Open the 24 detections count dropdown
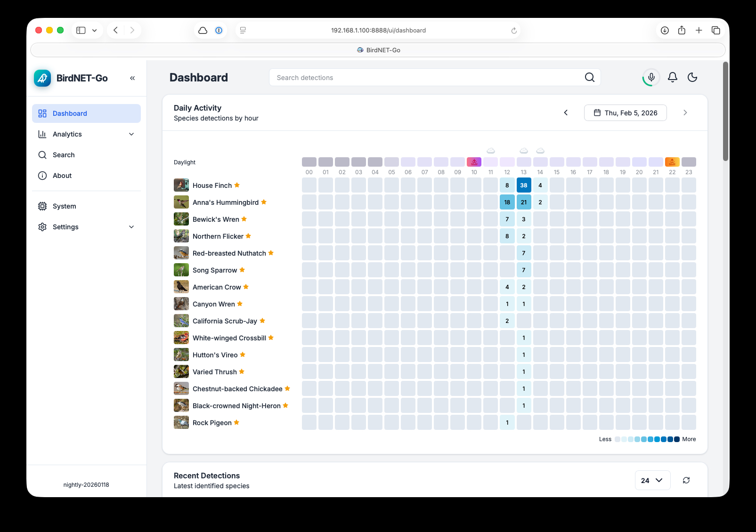Screen dimensions: 756x532 point(652,480)
